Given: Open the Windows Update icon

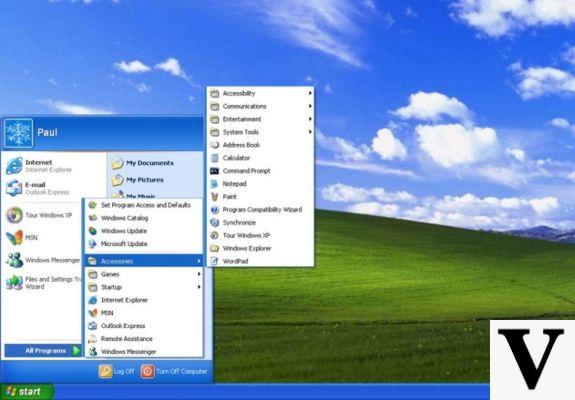Looking at the screenshot, I should [93, 231].
